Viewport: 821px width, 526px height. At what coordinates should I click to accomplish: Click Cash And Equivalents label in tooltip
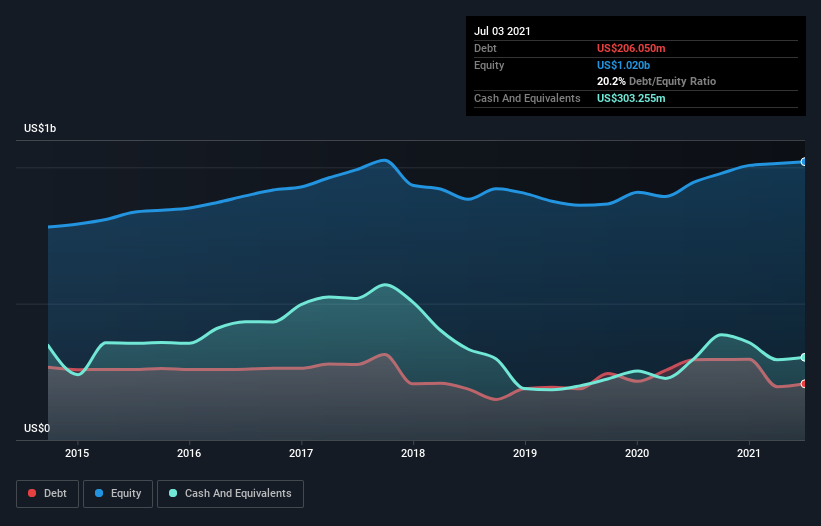click(x=527, y=98)
